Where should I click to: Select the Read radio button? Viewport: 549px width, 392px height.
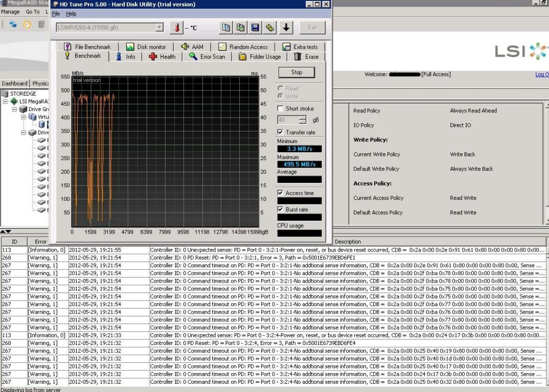coord(280,88)
